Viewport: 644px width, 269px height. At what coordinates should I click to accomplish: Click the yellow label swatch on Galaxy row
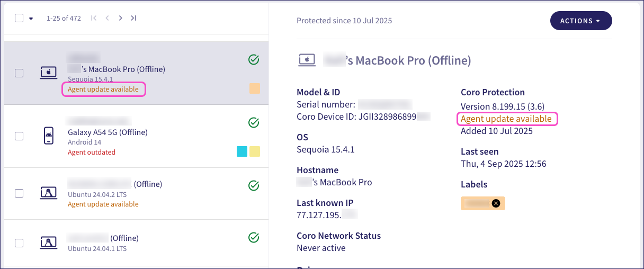255,152
